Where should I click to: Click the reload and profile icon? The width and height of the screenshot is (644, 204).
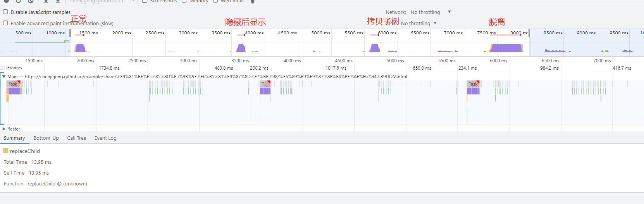18,1
